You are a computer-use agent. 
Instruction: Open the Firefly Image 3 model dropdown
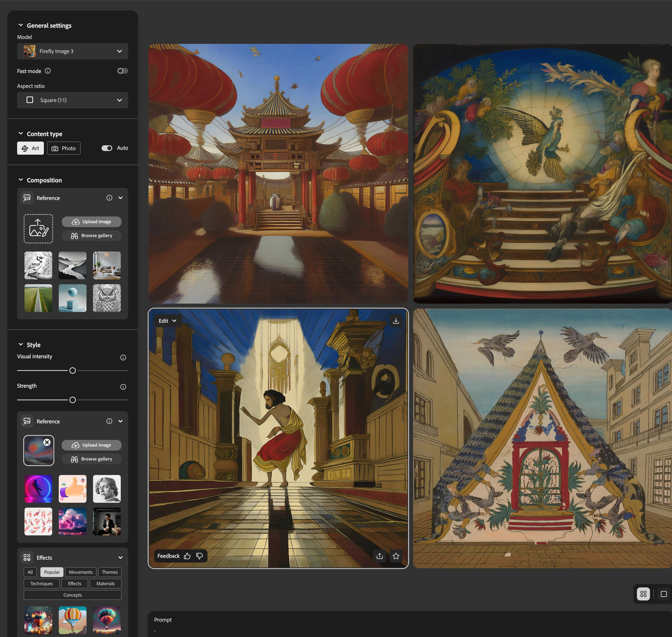pyautogui.click(x=72, y=51)
